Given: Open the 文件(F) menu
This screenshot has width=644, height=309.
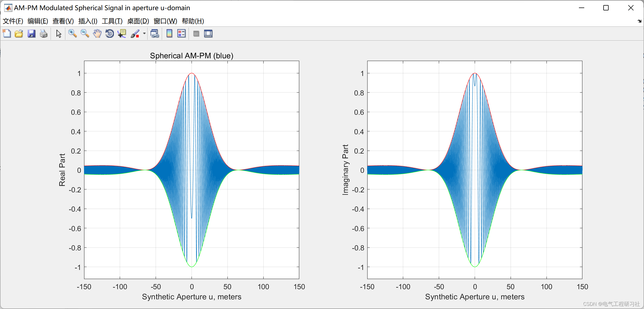Looking at the screenshot, I should point(13,21).
